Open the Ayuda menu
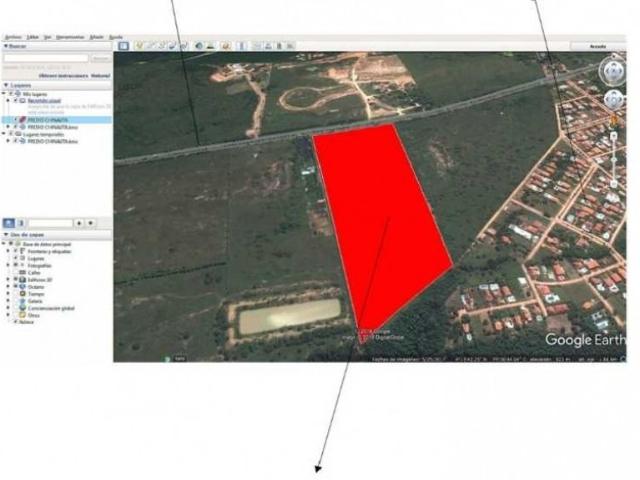The image size is (640, 480). point(116,37)
